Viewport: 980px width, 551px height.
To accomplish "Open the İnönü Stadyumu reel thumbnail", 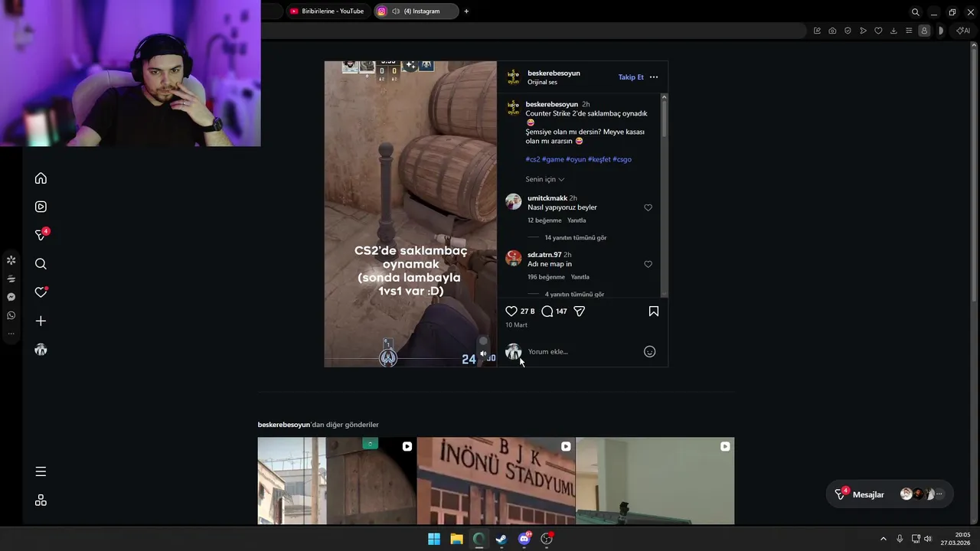I will pos(496,481).
